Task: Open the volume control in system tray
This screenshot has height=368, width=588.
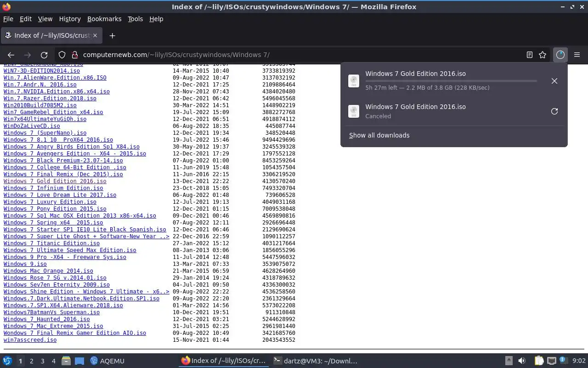Action: 522,361
